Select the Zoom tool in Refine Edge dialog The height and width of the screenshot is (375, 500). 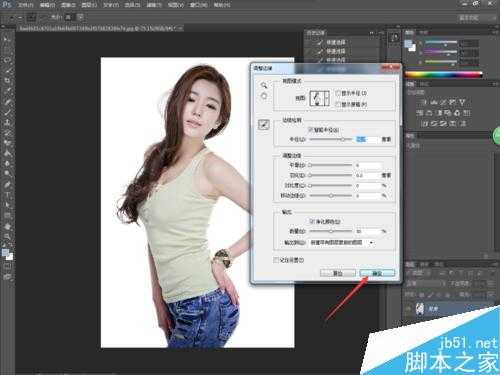264,85
